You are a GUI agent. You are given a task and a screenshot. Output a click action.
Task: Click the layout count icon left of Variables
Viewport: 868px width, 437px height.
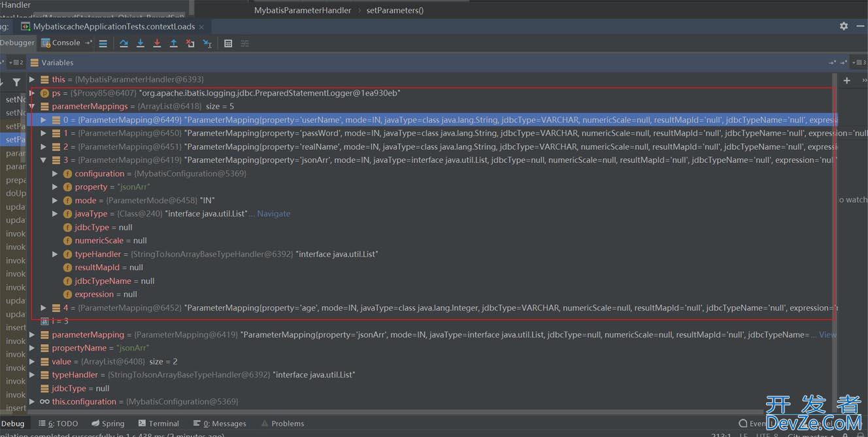[x=16, y=63]
